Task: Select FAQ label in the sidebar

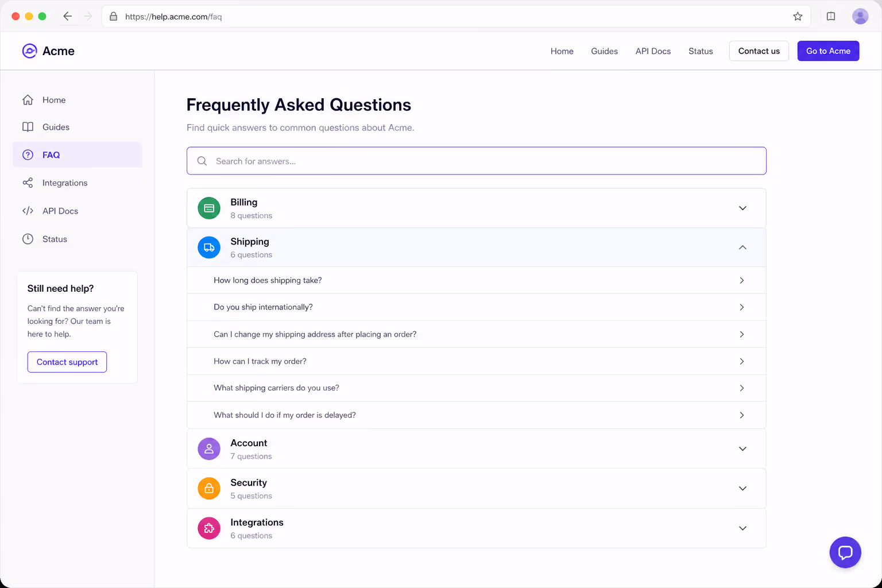Action: click(x=51, y=155)
